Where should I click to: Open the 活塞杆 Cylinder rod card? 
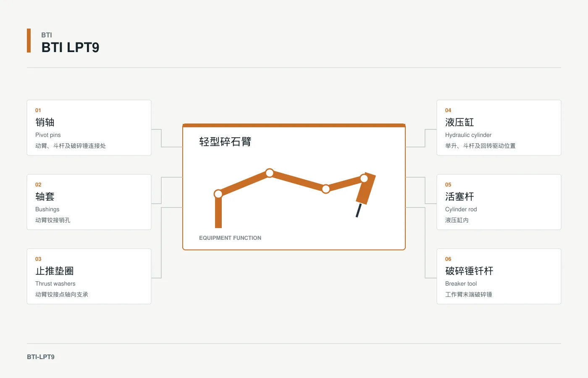tap(499, 202)
